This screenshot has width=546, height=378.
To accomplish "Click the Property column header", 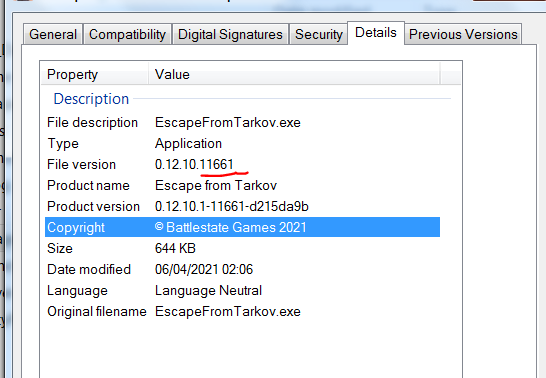I will coord(95,74).
